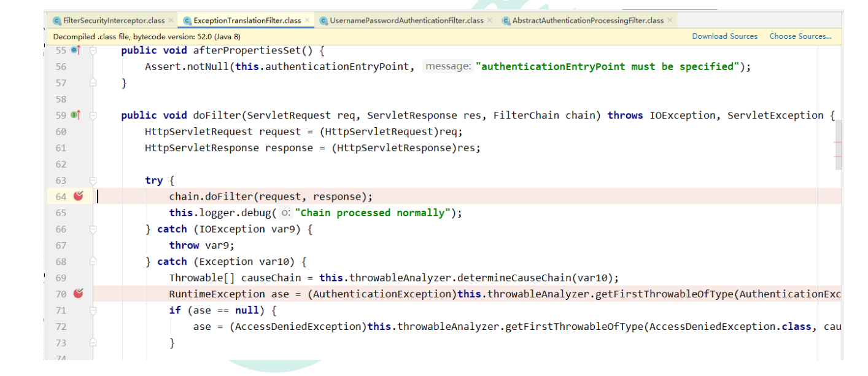Viewport: 868px width, 376px height.
Task: Click the implements gutter icon on line 59
Action: pos(76,115)
